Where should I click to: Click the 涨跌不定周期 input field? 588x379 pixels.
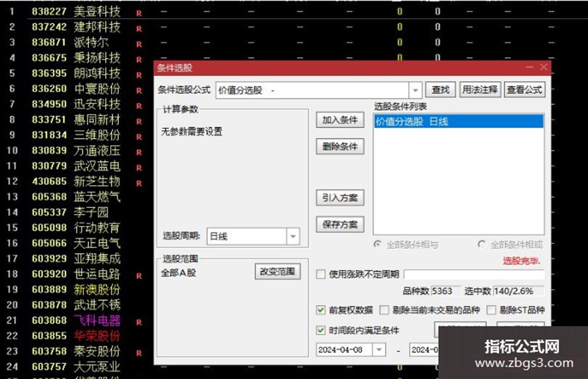coord(474,274)
